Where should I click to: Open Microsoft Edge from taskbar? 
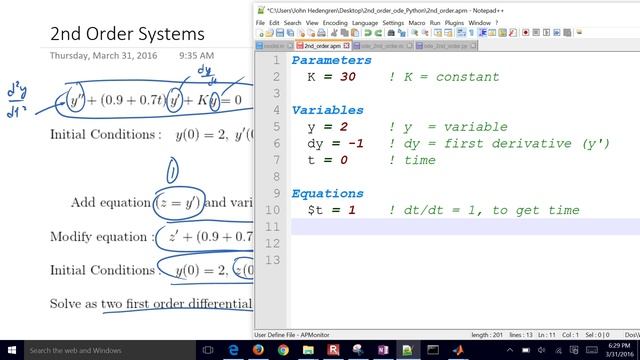point(233,350)
